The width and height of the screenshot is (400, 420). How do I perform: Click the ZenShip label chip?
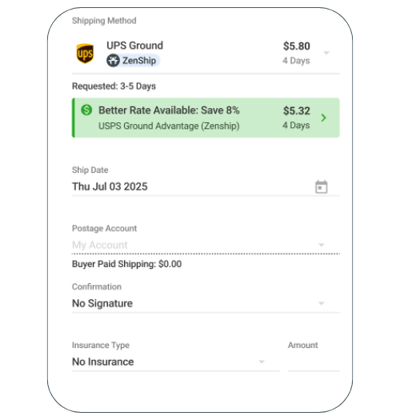(133, 61)
